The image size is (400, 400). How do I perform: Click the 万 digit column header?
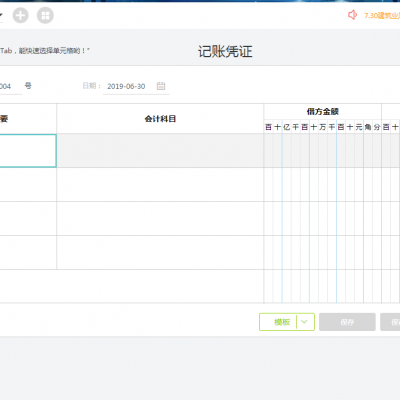(323, 127)
